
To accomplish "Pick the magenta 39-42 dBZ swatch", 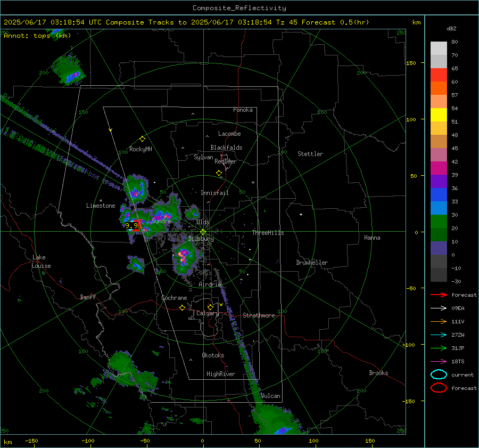I will (x=439, y=168).
